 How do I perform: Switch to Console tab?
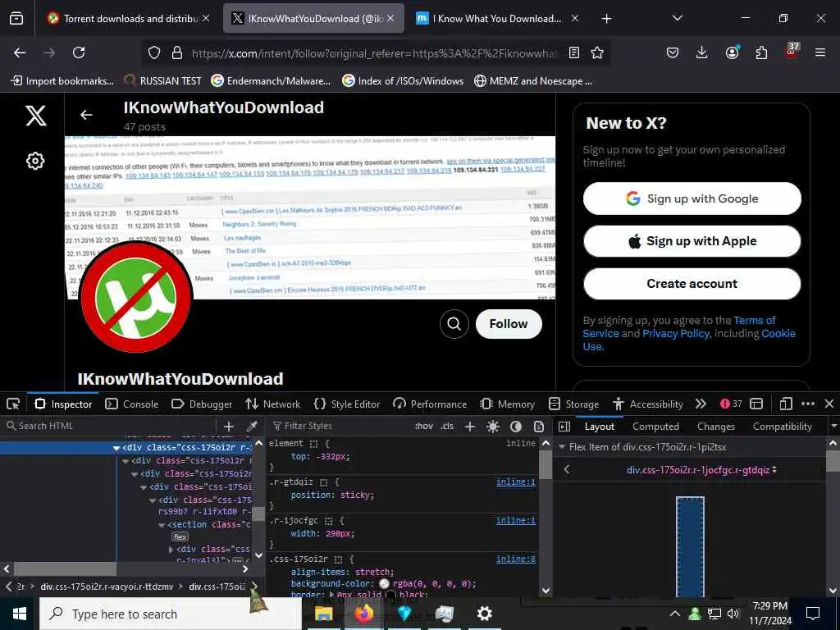click(x=132, y=404)
